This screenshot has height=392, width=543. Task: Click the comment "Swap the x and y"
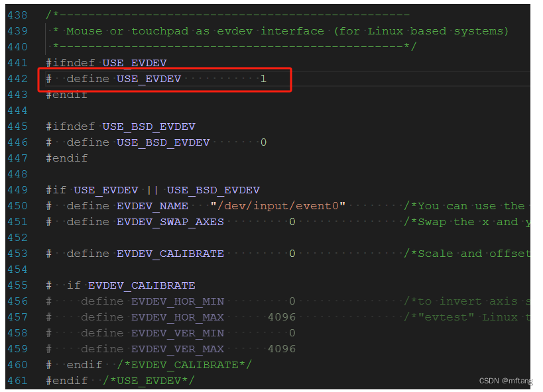click(464, 221)
